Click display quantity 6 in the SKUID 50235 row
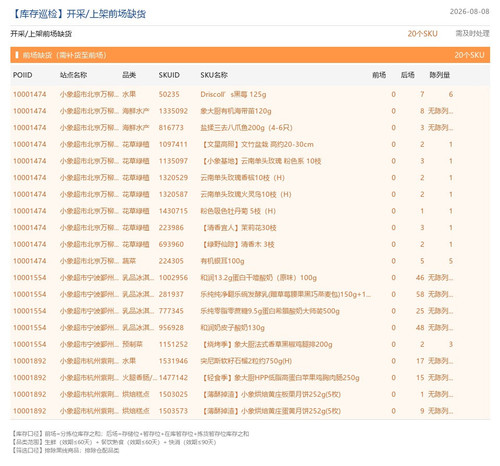 click(x=451, y=94)
